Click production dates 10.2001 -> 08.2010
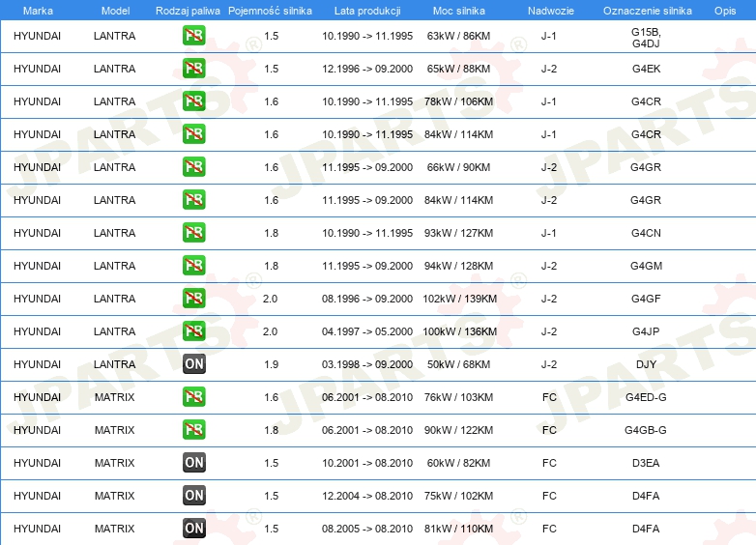The width and height of the screenshot is (756, 545). click(367, 463)
